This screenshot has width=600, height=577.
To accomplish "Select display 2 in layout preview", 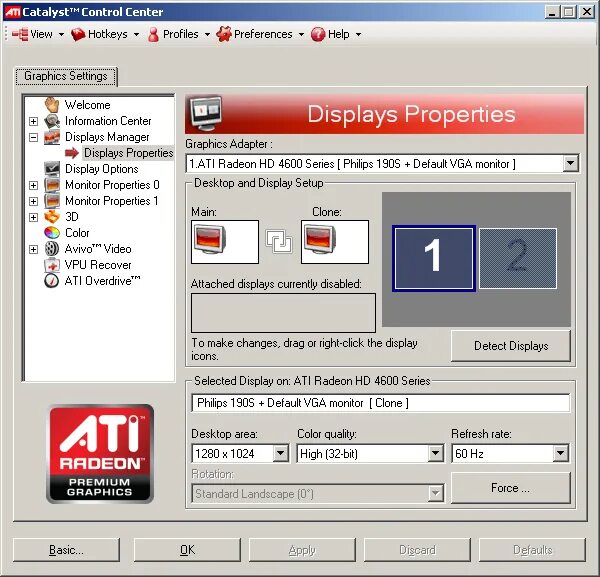I will coord(518,258).
